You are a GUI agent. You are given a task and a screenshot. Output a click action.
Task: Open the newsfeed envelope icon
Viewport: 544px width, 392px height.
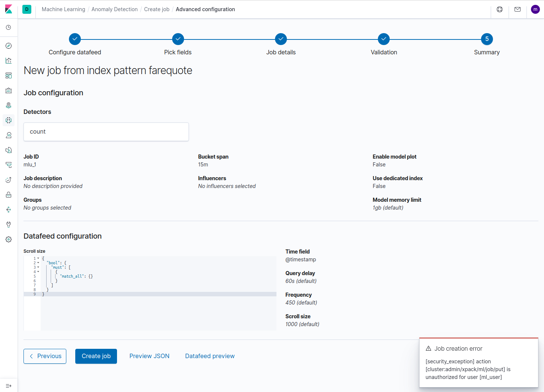tap(518, 9)
